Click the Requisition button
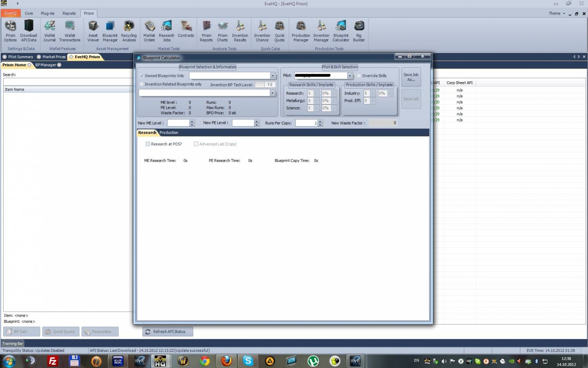588x368 pixels. [x=100, y=331]
